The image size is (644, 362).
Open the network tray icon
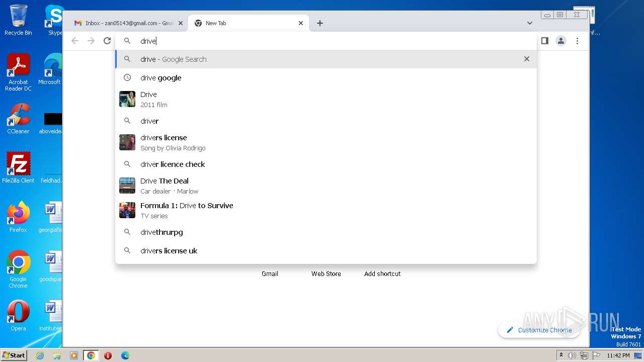coord(584,355)
